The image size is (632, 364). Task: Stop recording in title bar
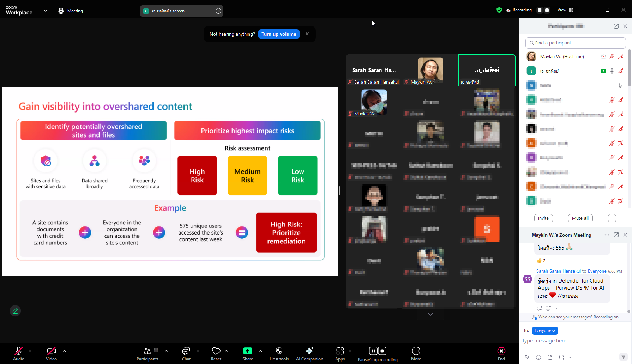(547, 10)
